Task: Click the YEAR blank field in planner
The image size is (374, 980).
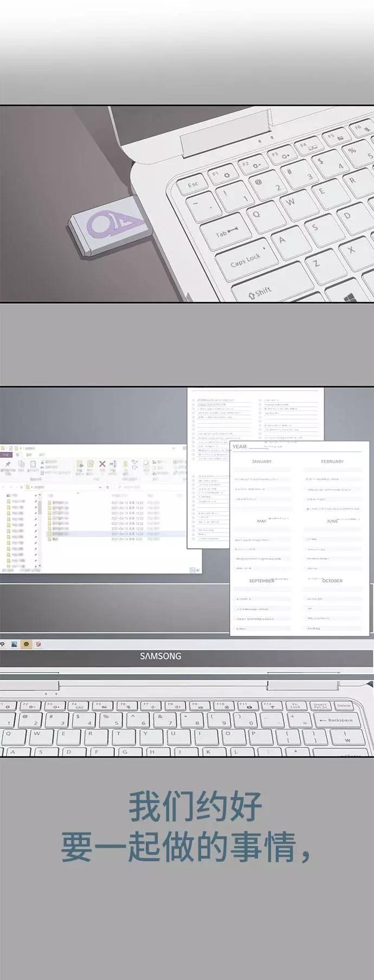Action: pos(258,447)
